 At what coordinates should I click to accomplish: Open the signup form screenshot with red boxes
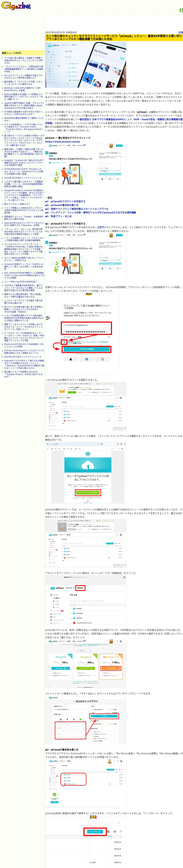82,334
